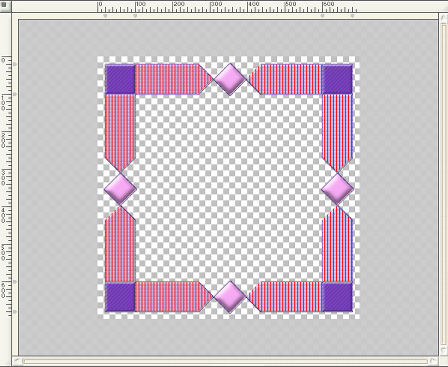This screenshot has width=448, height=367.
Task: Click the top-right purple corner square
Action: [337, 79]
